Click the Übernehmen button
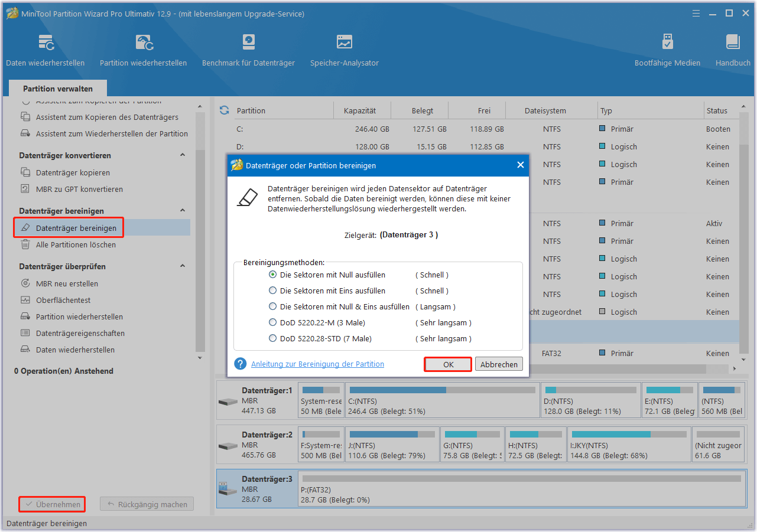 (x=52, y=504)
